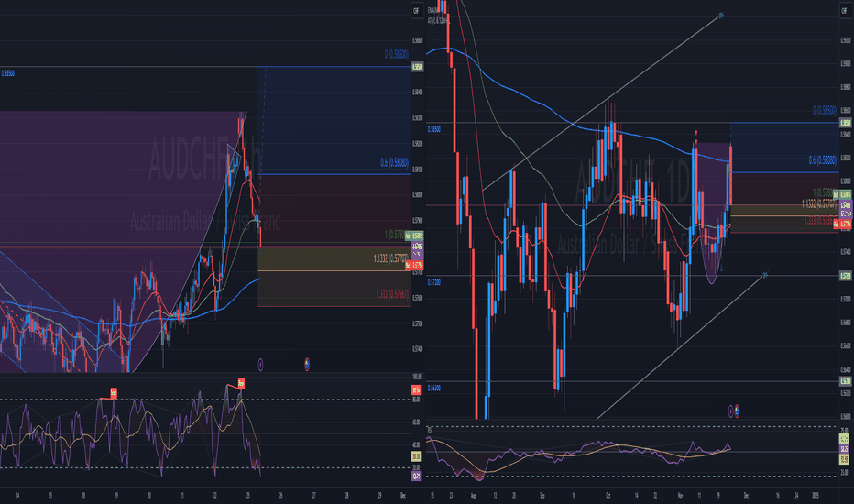The image size is (854, 504).
Task: Click the red RSI tag near 100 on the 1h chart
Action: click(416, 389)
